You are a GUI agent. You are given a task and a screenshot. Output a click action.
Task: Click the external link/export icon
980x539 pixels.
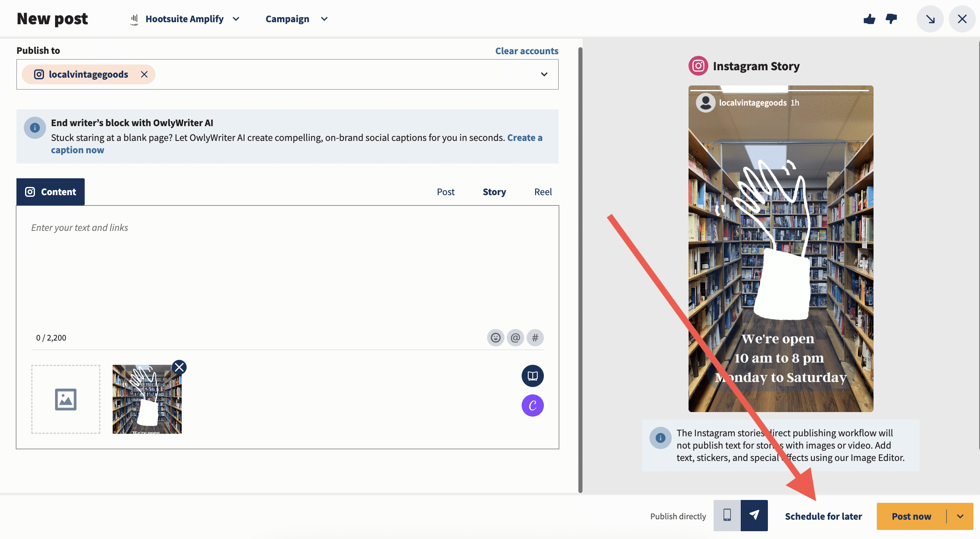tap(930, 18)
